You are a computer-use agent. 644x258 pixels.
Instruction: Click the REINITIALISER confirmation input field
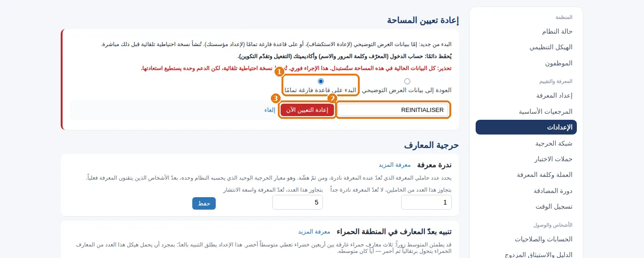click(x=393, y=110)
